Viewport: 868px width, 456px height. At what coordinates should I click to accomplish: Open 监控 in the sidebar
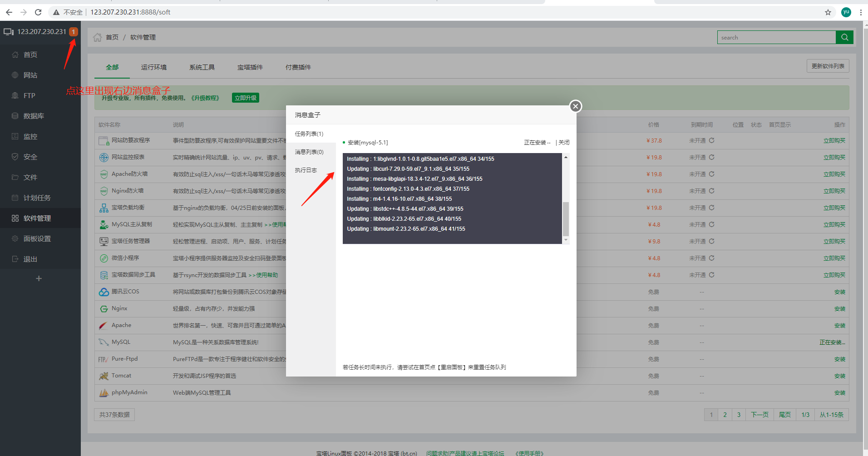point(30,137)
